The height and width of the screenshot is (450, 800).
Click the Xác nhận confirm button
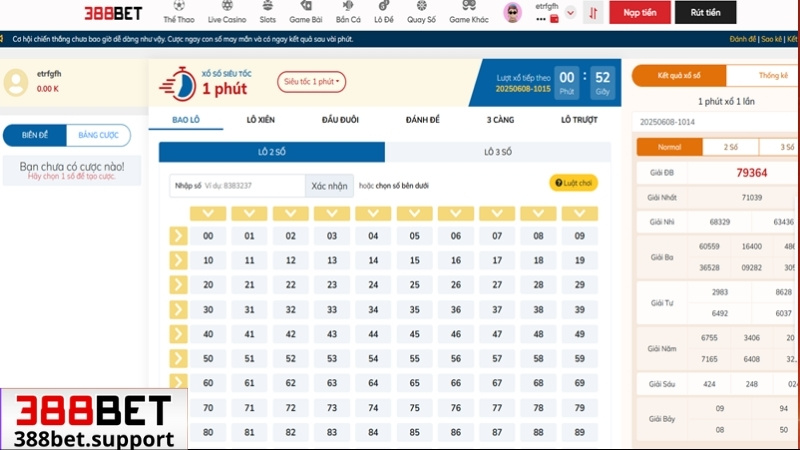coord(329,186)
